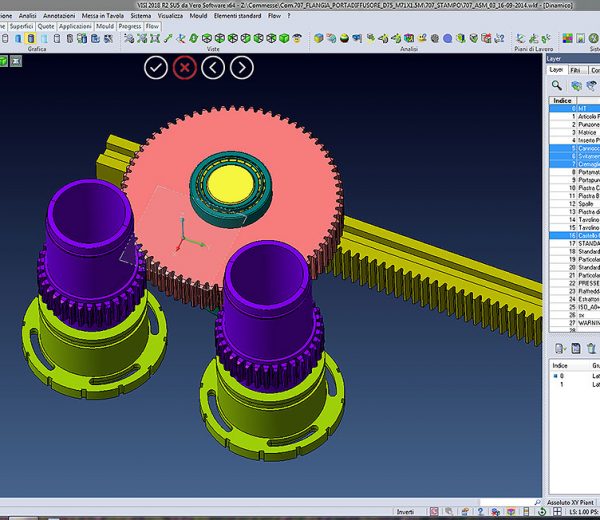This screenshot has height=520, width=600.
Task: Click the first wireframe cube view icon
Action: click(x=207, y=38)
